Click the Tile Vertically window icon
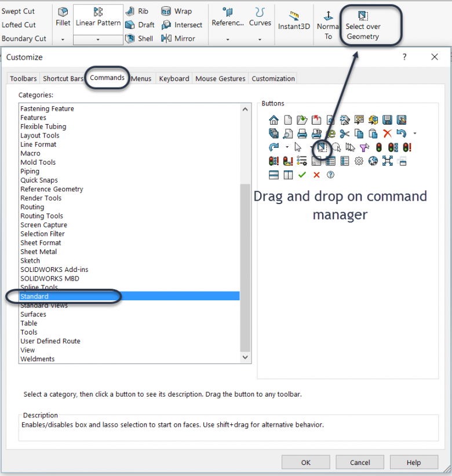 (x=288, y=175)
